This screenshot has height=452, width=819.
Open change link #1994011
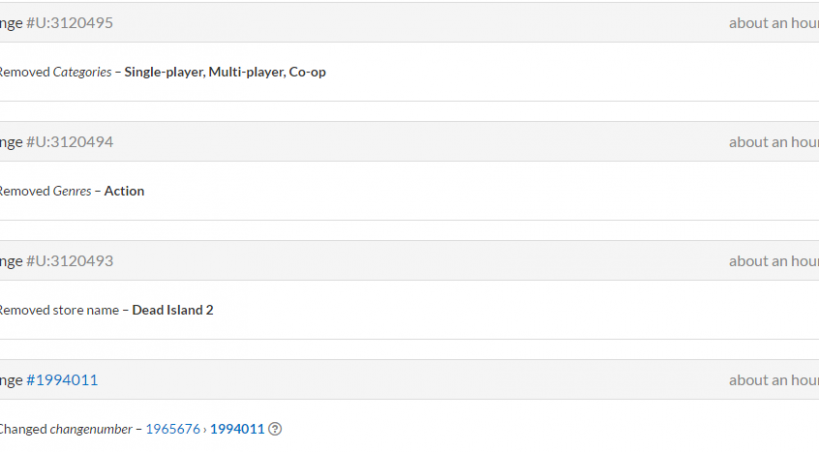(x=62, y=380)
